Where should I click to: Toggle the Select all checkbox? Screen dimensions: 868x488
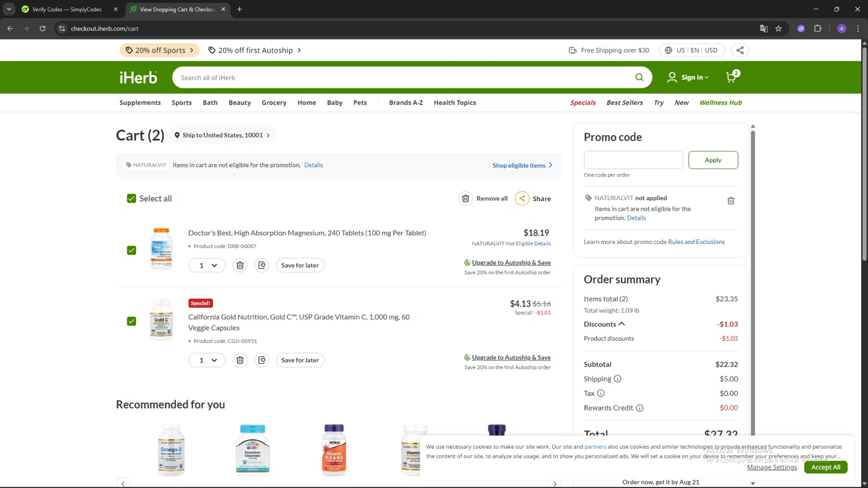(131, 198)
